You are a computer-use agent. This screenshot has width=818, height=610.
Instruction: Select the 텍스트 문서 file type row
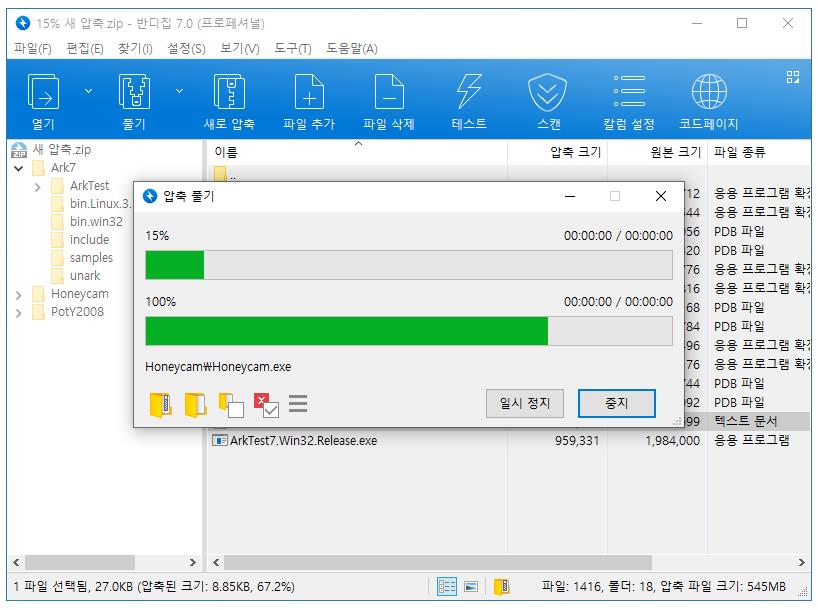point(746,421)
